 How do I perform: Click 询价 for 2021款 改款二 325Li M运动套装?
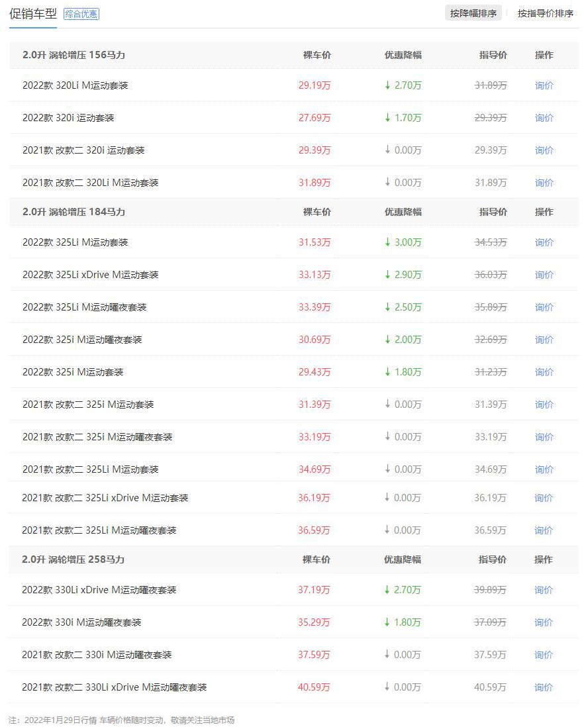(544, 469)
